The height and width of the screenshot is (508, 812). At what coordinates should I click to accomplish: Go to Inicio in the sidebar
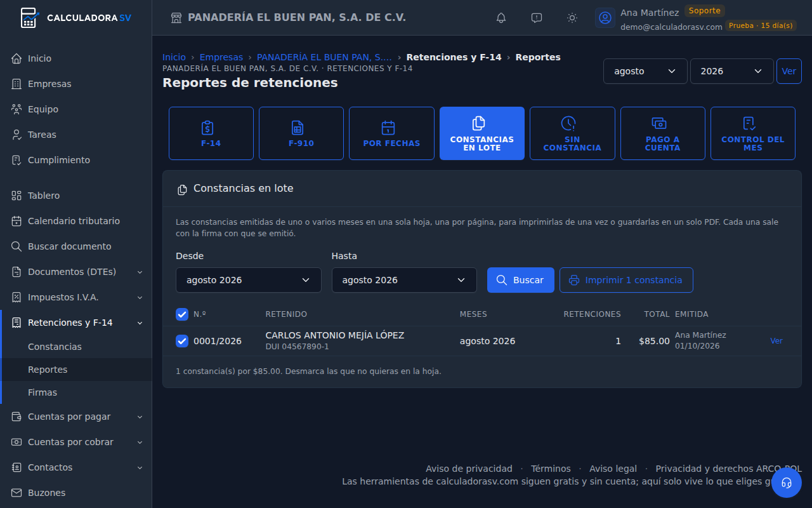76,58
